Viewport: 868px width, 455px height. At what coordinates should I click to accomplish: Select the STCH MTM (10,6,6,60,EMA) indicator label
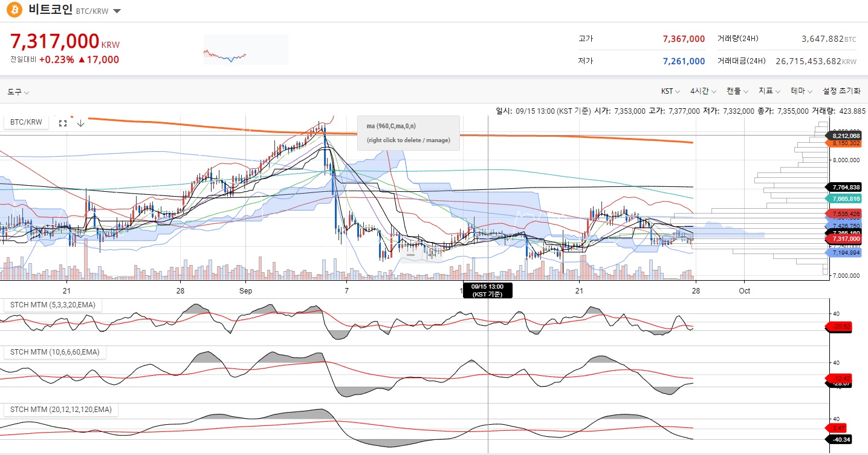pos(54,352)
